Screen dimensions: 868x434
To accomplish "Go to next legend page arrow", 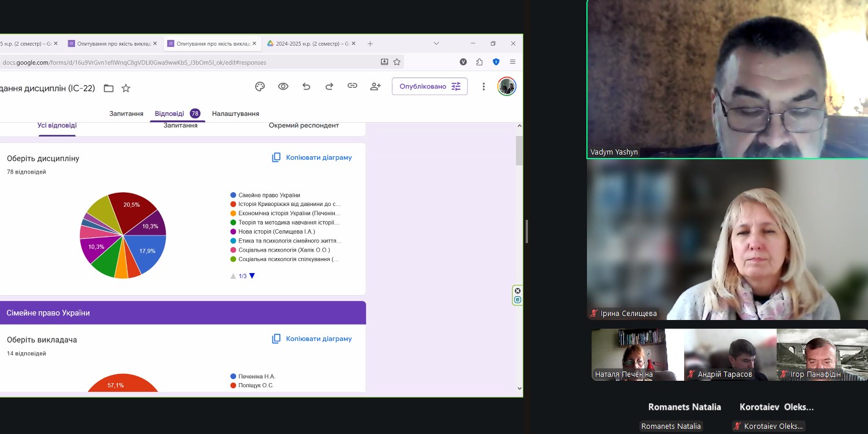I will pos(252,276).
